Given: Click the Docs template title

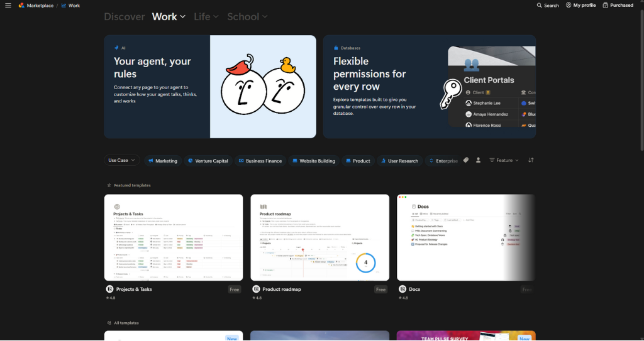Looking at the screenshot, I should coord(414,290).
